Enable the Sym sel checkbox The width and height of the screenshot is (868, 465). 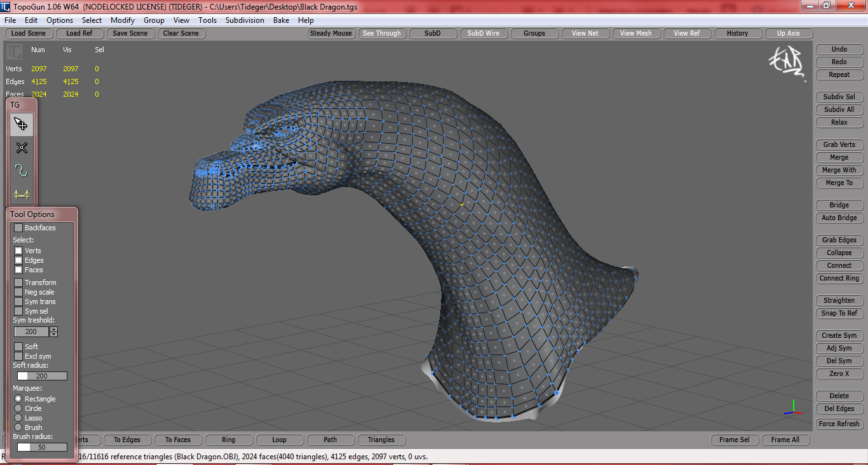(x=18, y=311)
